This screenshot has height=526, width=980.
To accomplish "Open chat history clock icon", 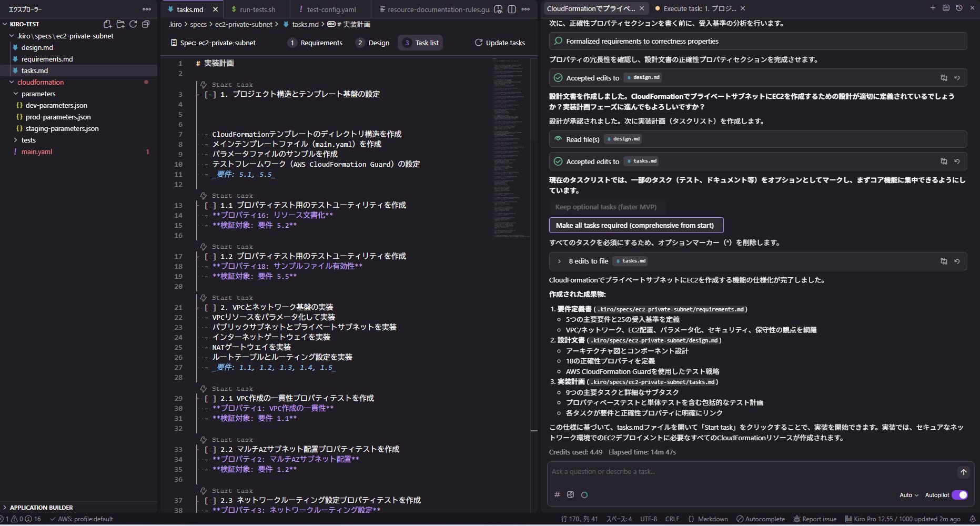I will 959,8.
